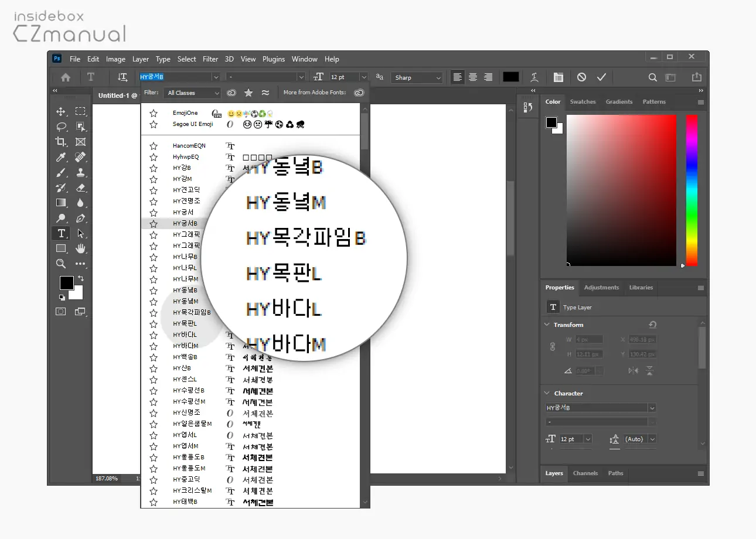Open the Edit Toolbar ellipsis

point(80,264)
